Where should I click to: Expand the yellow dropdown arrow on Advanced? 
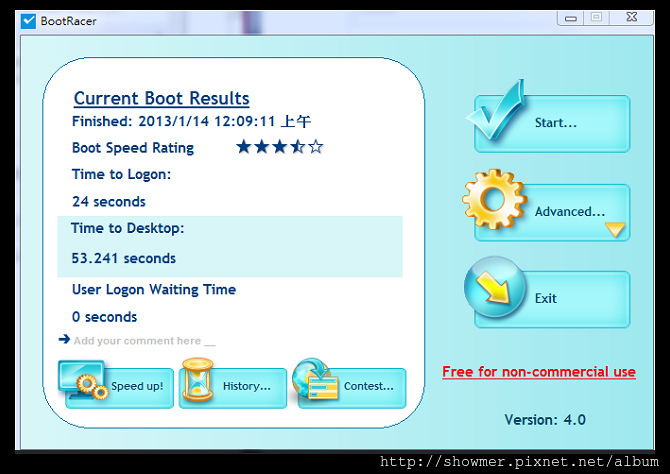click(x=615, y=229)
